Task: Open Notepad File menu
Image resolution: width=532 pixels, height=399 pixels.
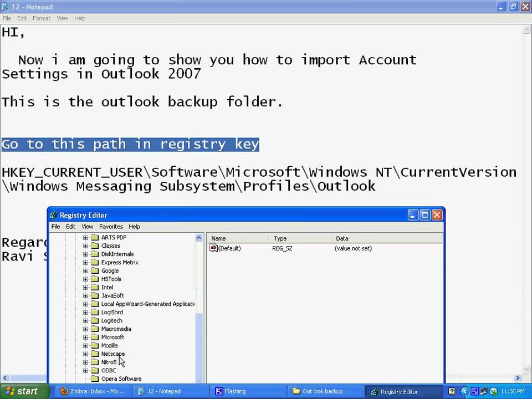Action: click(7, 18)
